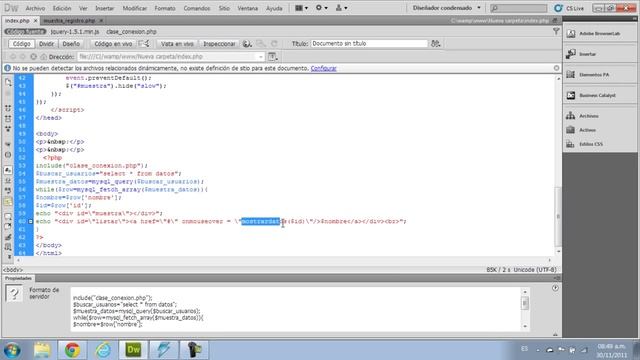Screen dimensions: 640x360
Task: Expand the collapsed right panel dock
Action: (634, 19)
